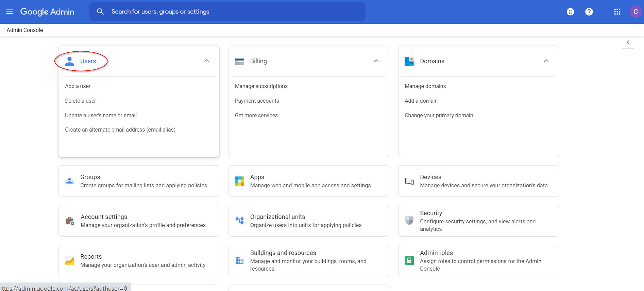Click the Google Admin logo
Viewport: 644px width, 291px height.
pos(47,12)
